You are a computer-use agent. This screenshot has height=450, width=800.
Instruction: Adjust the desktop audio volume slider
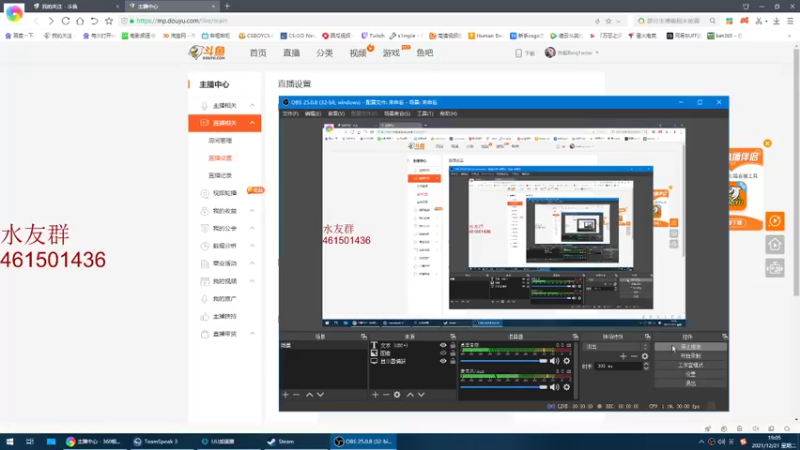coord(504,361)
